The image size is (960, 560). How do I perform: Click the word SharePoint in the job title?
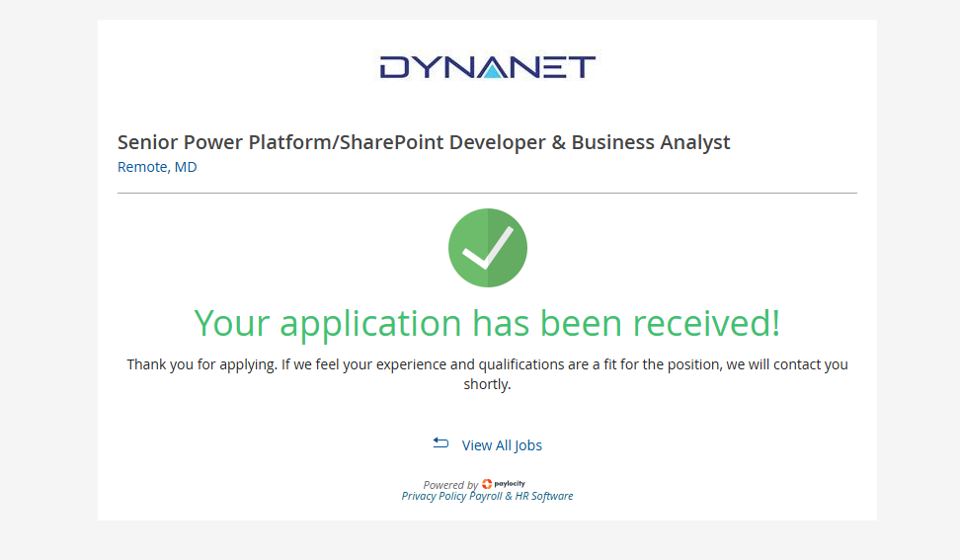point(392,142)
